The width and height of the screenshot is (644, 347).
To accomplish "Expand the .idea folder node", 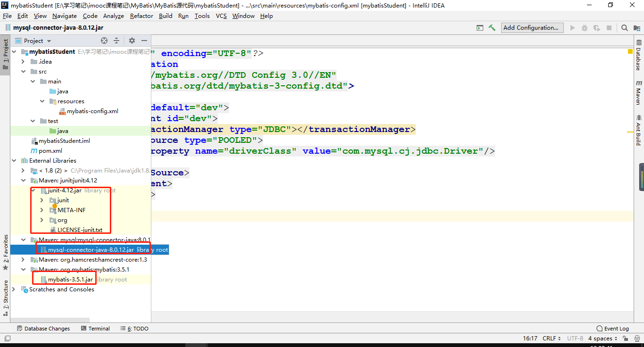I will click(23, 61).
